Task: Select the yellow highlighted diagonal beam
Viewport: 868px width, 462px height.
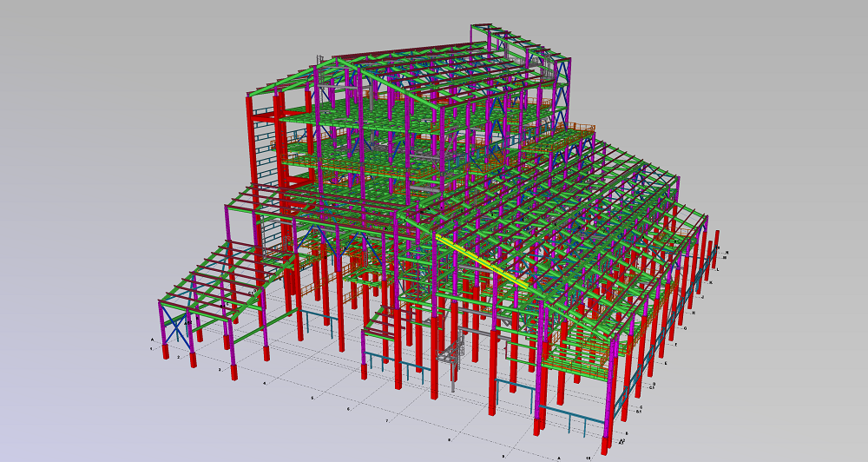Action: (483, 261)
